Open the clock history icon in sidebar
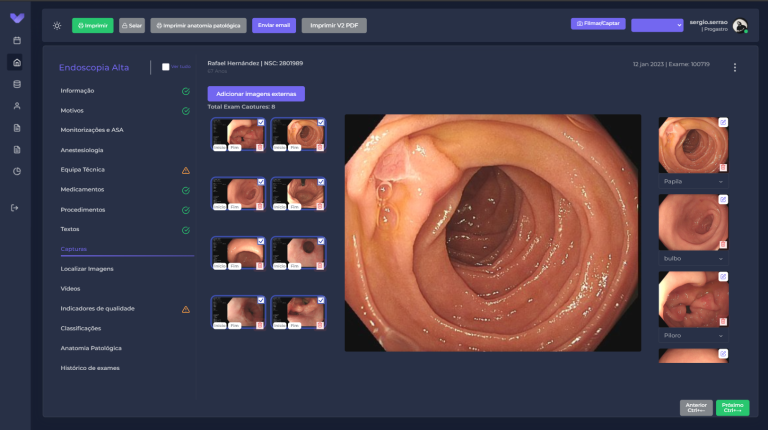Image resolution: width=768 pixels, height=430 pixels. (x=17, y=171)
